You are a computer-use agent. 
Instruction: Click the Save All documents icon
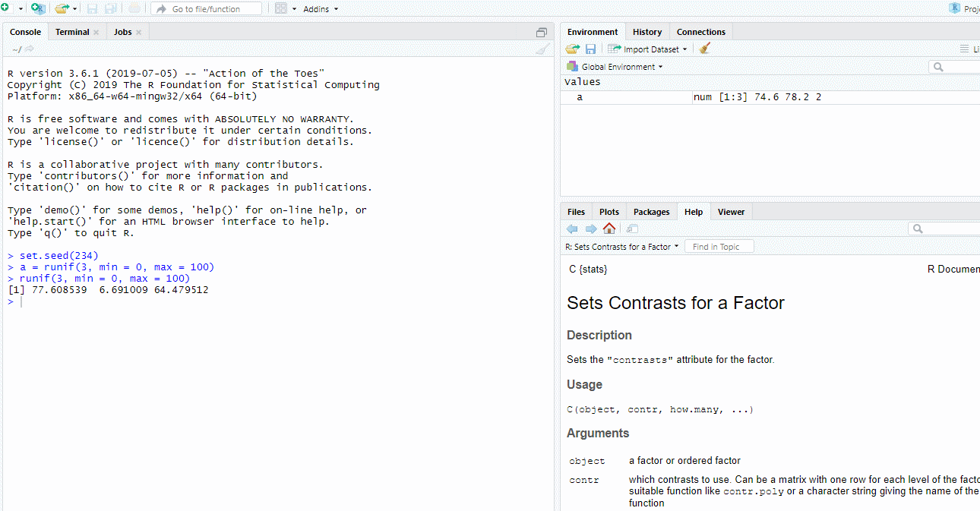(111, 8)
